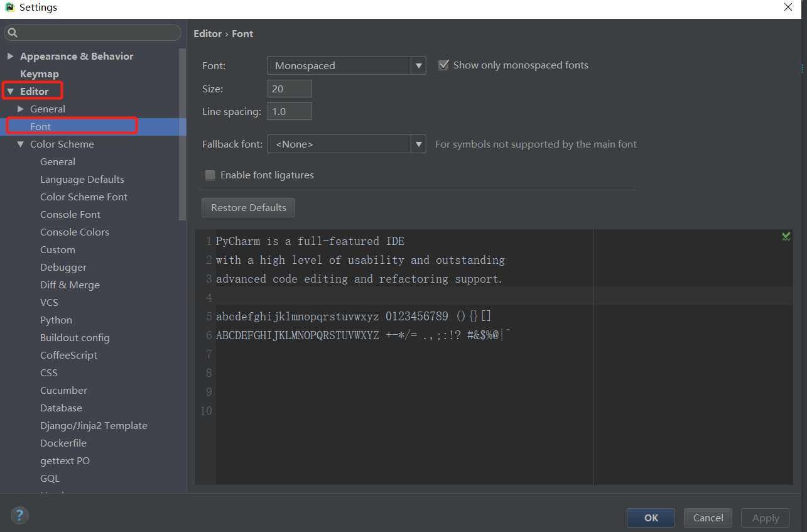This screenshot has width=807, height=532.
Task: Select Dockerfile color scheme page
Action: (63, 443)
